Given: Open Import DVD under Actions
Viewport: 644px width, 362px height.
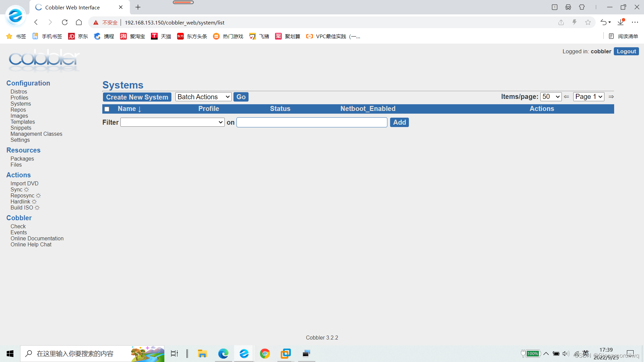Looking at the screenshot, I should tap(24, 183).
